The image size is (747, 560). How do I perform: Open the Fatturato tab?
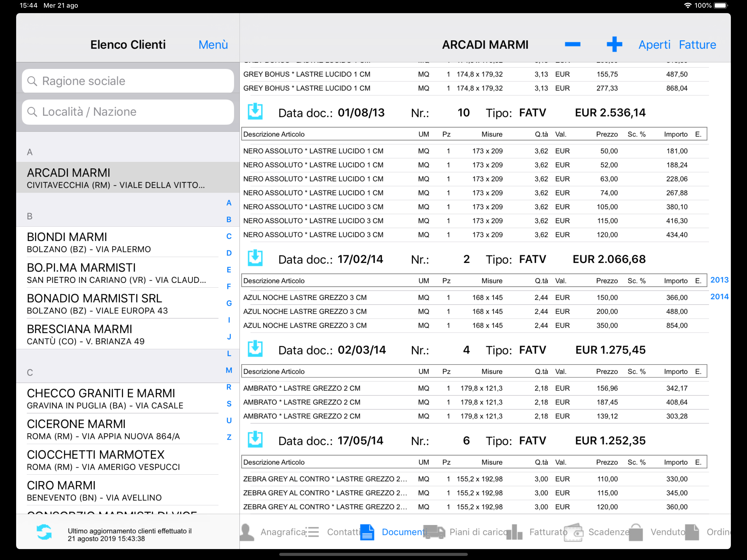(x=537, y=532)
